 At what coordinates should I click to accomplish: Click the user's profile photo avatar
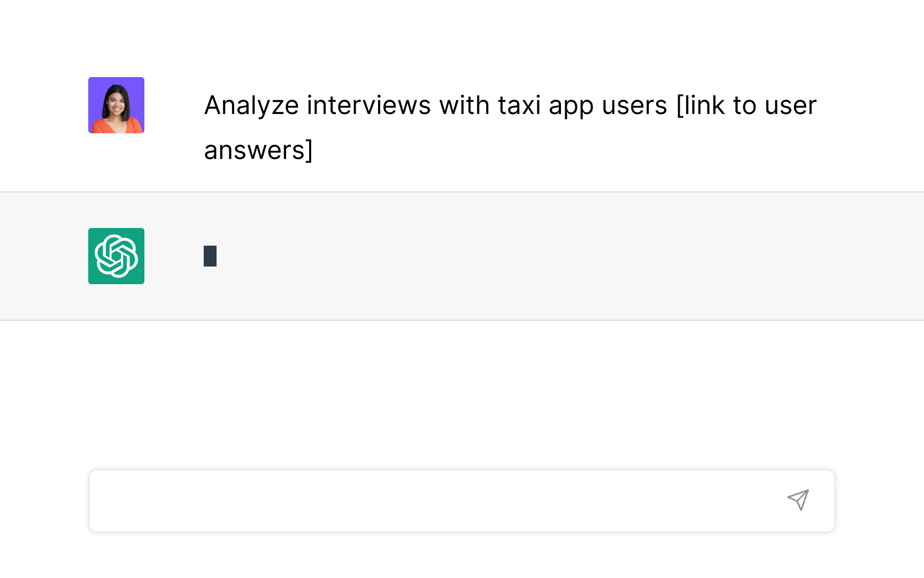point(116,105)
